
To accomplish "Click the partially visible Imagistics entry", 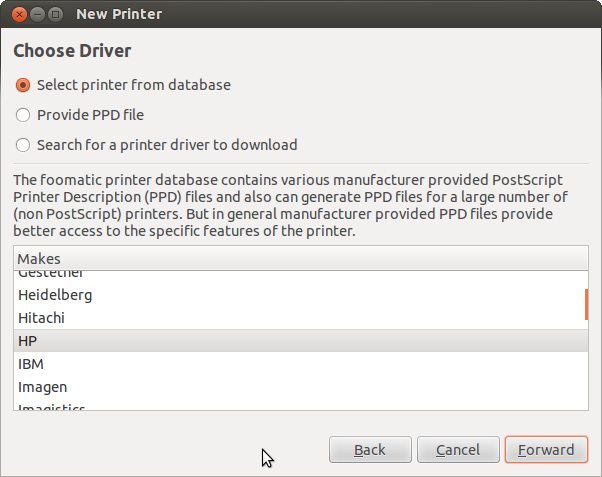I will (x=52, y=407).
